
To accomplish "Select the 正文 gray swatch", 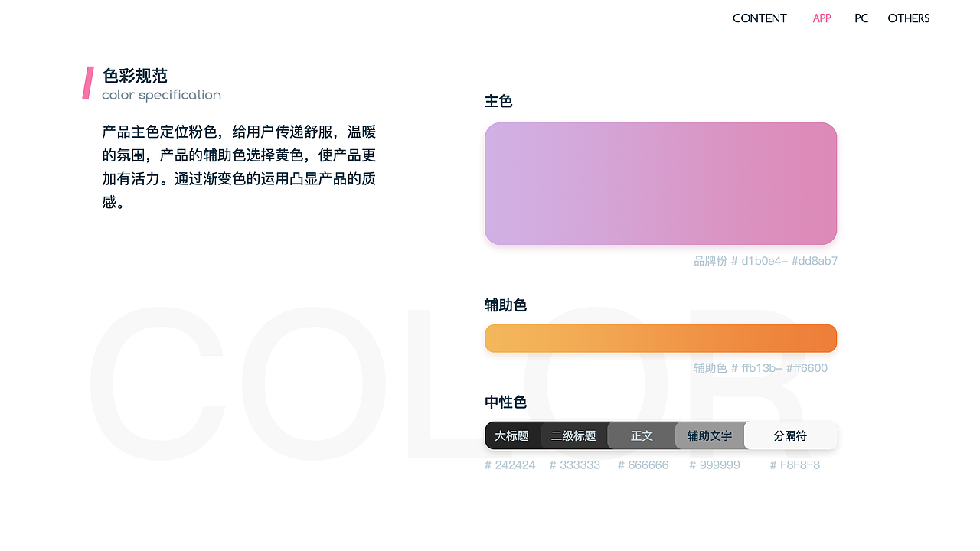I will (x=642, y=435).
